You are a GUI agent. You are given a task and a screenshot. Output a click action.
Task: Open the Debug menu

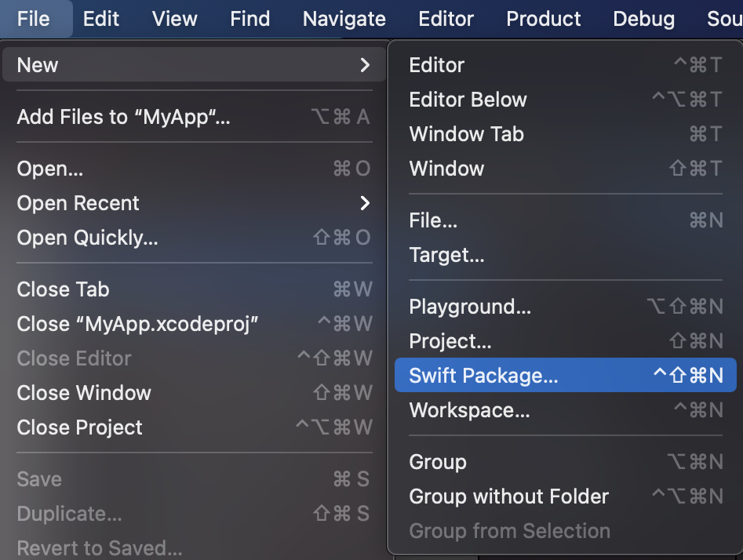pos(643,18)
